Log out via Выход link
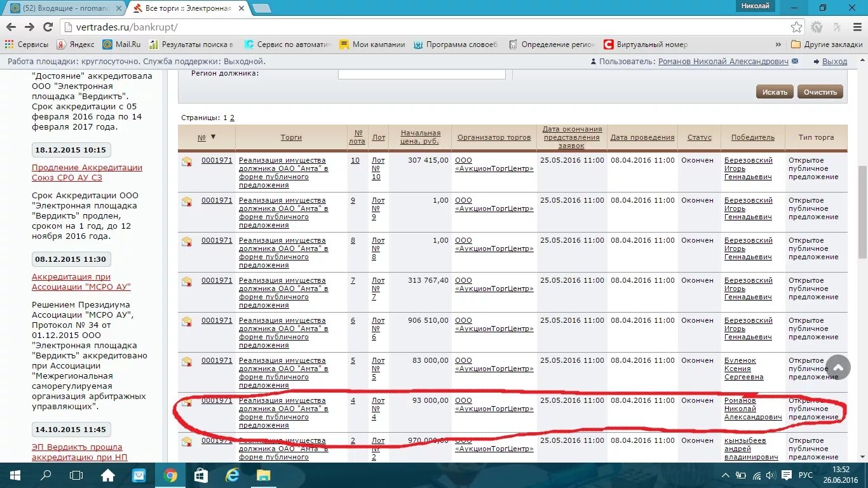Viewport: 868px width, 488px height. 834,62
